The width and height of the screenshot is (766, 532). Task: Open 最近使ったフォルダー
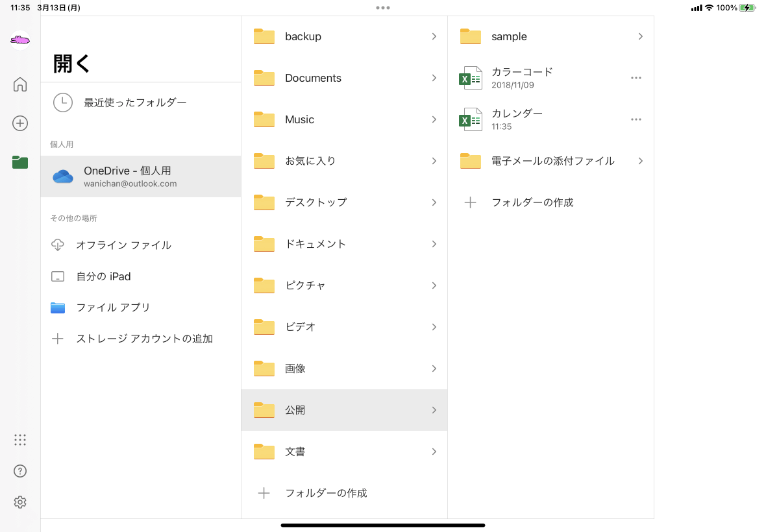coord(135,103)
